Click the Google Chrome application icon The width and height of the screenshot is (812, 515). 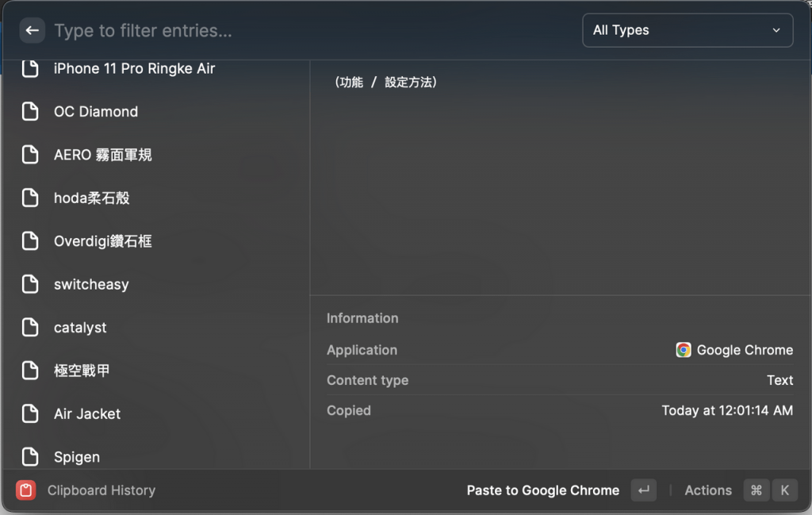point(684,350)
